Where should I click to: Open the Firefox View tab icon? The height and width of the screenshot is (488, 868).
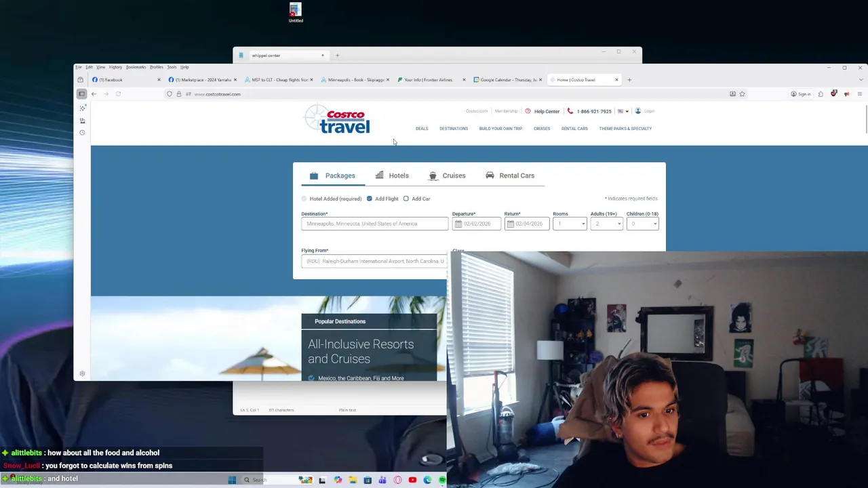(x=81, y=80)
